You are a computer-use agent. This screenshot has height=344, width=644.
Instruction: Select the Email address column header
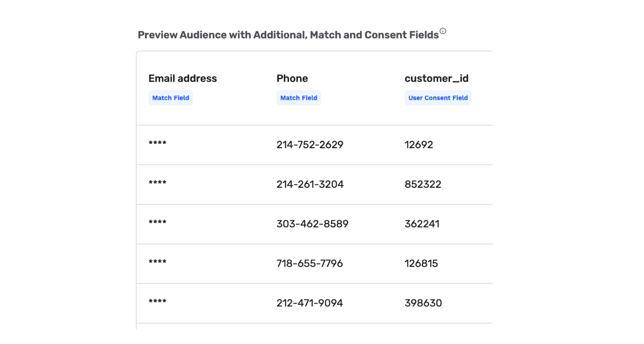pyautogui.click(x=183, y=78)
